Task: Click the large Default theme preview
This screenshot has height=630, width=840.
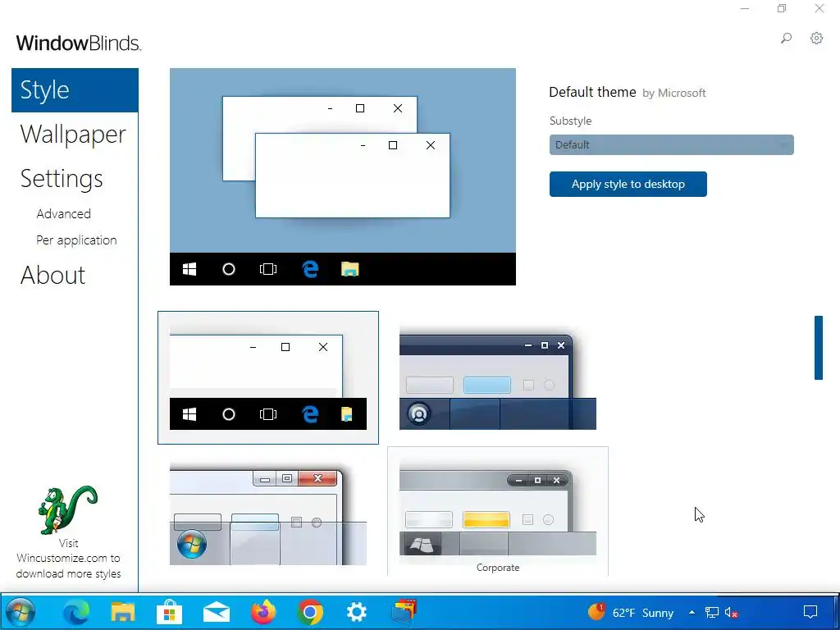Action: tap(343, 177)
